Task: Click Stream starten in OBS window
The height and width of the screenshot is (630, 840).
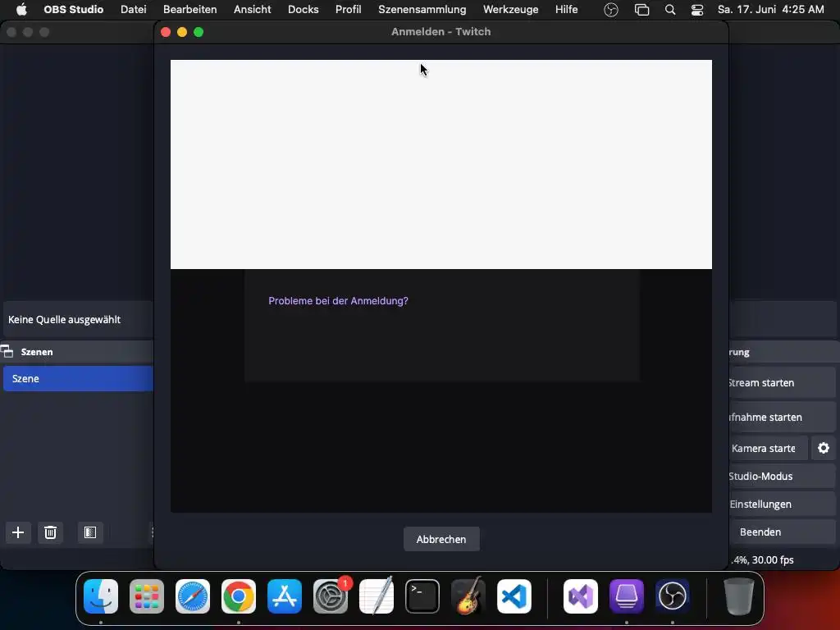Action: (782, 382)
